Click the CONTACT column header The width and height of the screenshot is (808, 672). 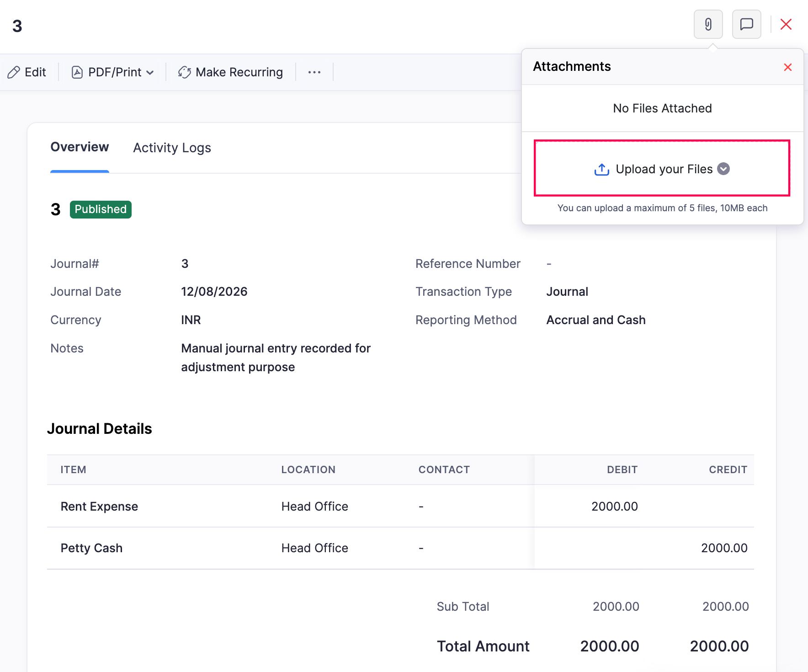[x=444, y=469]
